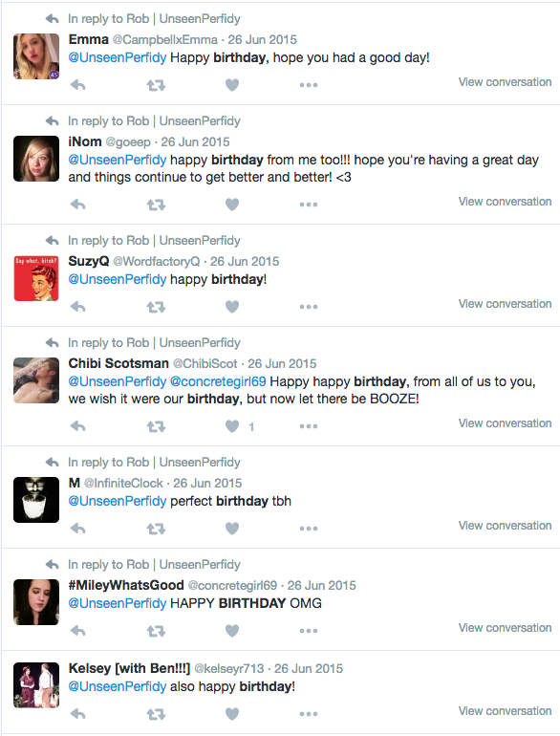560x736 pixels.
Task: Open more options on Chibi Scotsman's tweet
Action: tap(309, 426)
